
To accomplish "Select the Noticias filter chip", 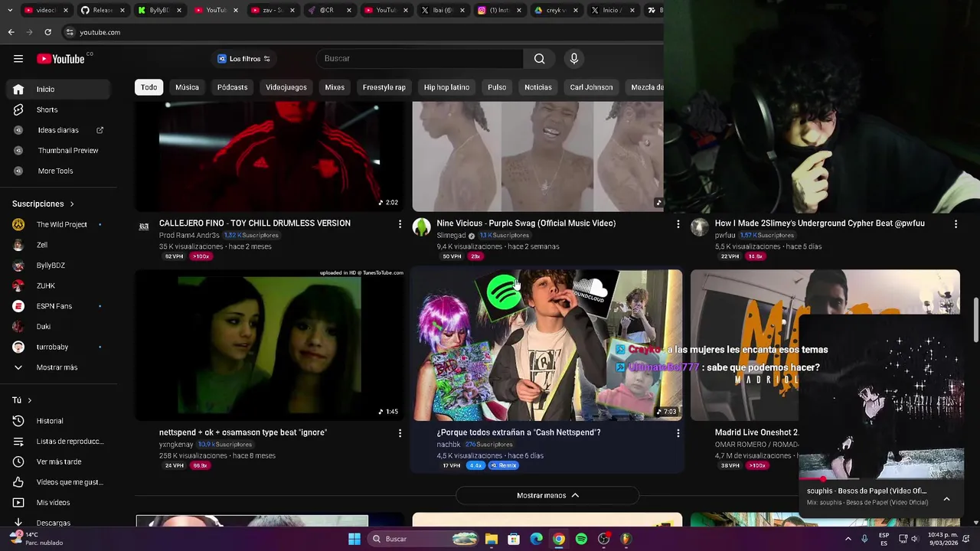I will pos(538,87).
